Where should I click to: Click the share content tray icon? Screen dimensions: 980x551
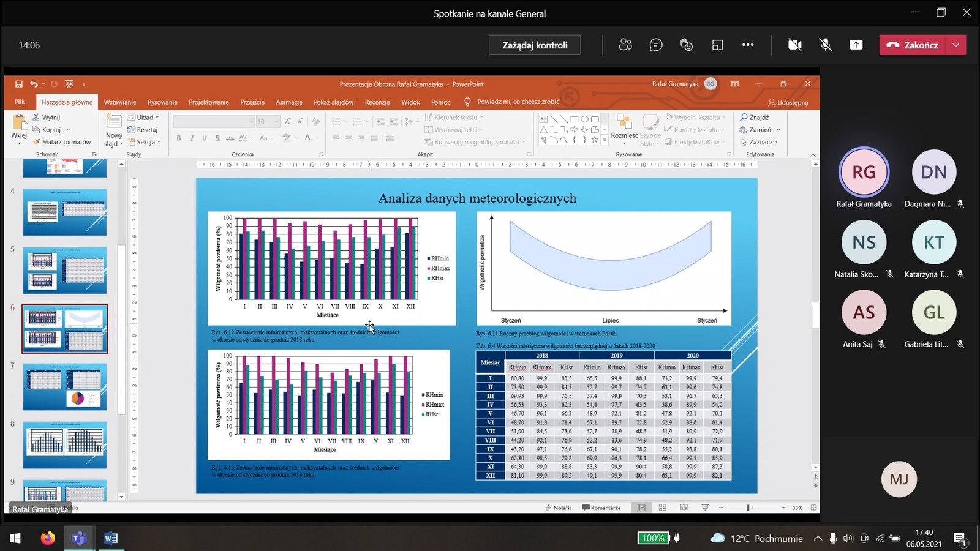point(856,45)
